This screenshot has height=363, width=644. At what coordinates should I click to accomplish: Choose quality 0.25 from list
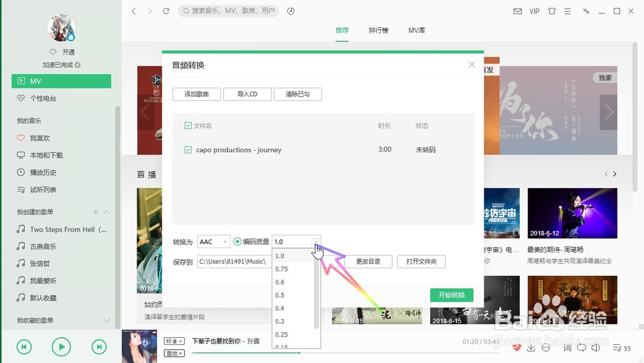293,335
